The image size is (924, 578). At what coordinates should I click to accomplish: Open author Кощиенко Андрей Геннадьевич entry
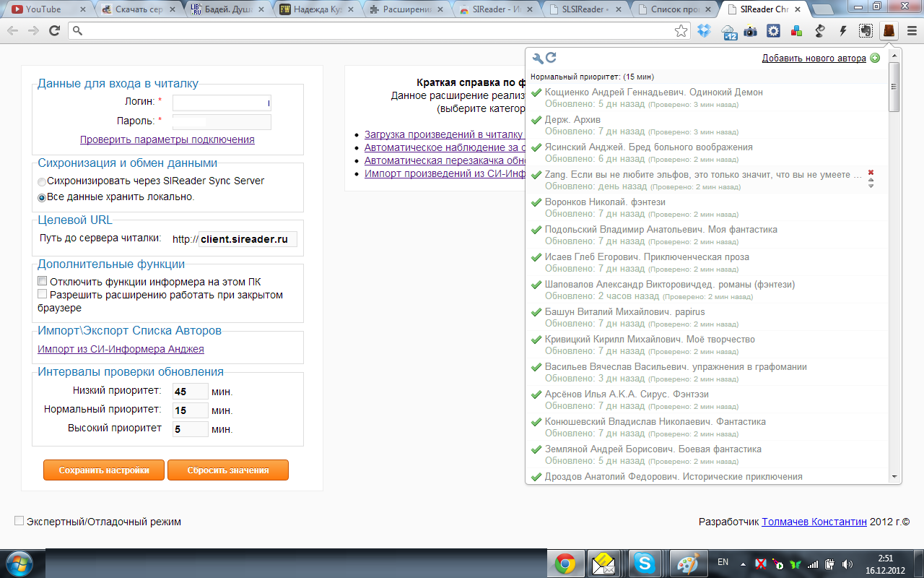[x=653, y=92]
